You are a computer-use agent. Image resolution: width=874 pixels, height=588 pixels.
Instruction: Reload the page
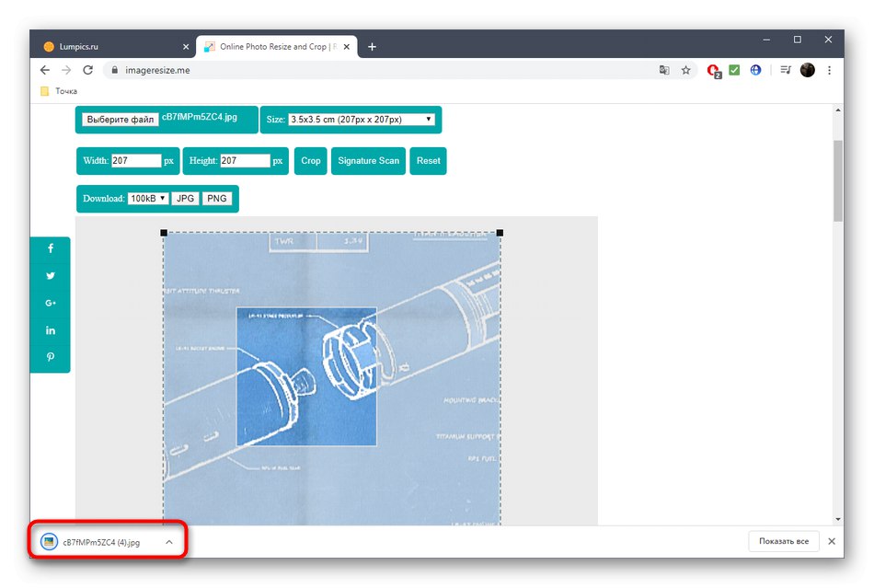(87, 69)
